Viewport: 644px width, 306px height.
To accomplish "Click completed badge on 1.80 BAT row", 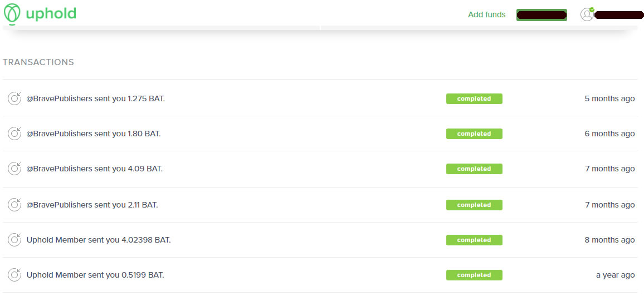I will 474,134.
